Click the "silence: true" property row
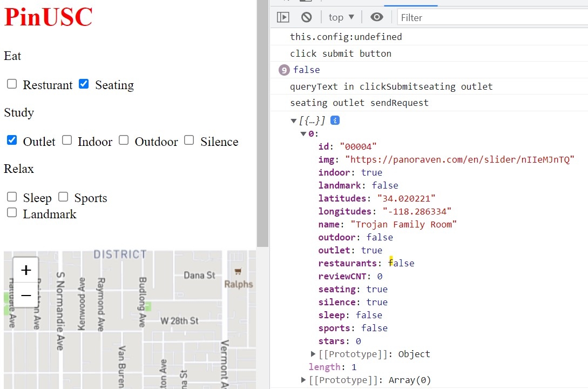The height and width of the screenshot is (389, 588). tap(353, 302)
